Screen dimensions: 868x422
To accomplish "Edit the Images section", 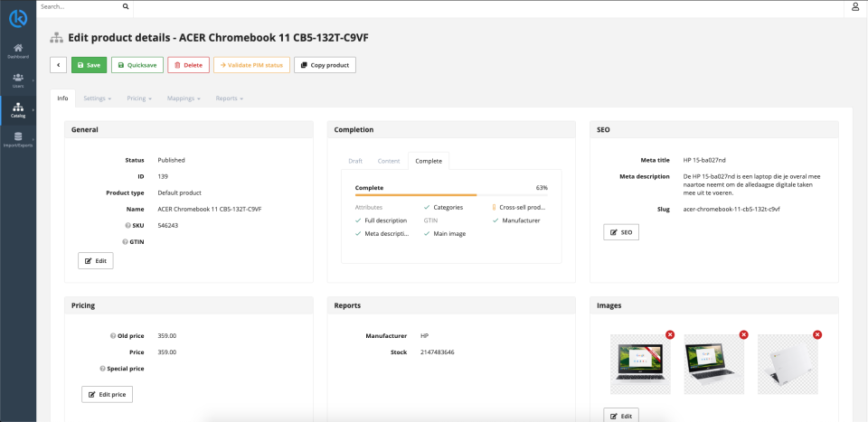I will click(x=621, y=416).
